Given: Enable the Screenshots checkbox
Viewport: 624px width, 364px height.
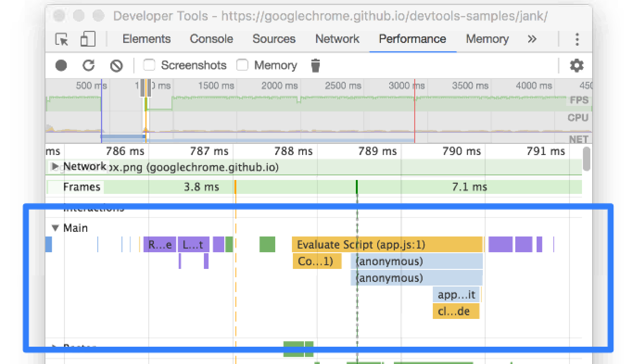Looking at the screenshot, I should click(149, 65).
